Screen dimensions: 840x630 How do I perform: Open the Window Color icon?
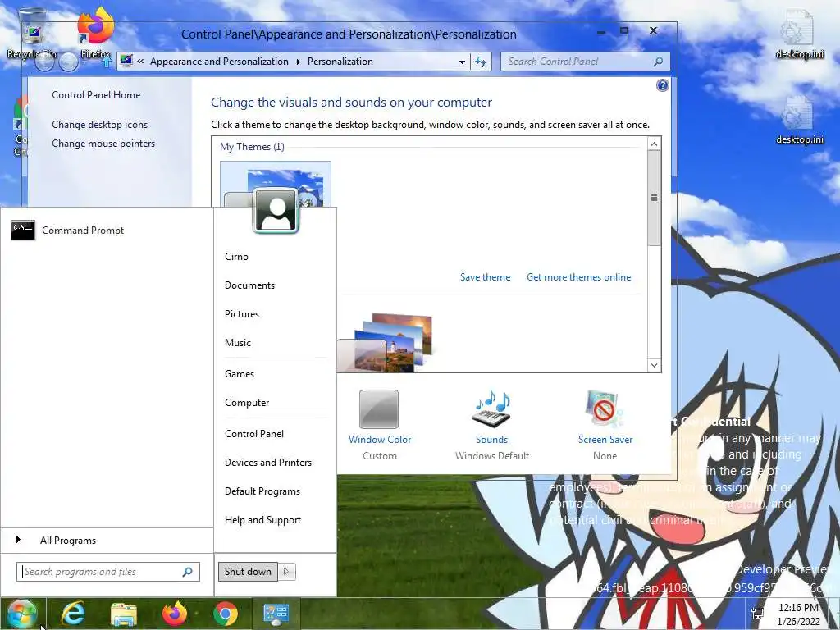[x=379, y=410]
